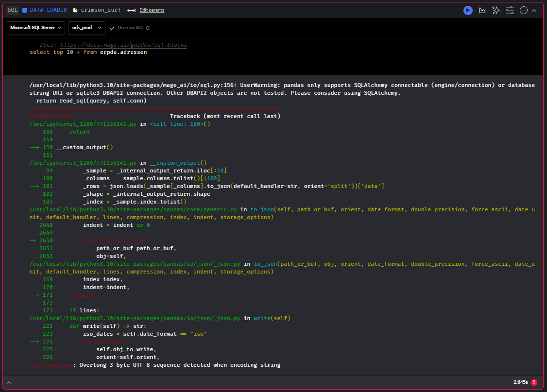This screenshot has height=392, width=547.
Task: Click the info icon next to Use raw SQL
Action: click(x=148, y=28)
